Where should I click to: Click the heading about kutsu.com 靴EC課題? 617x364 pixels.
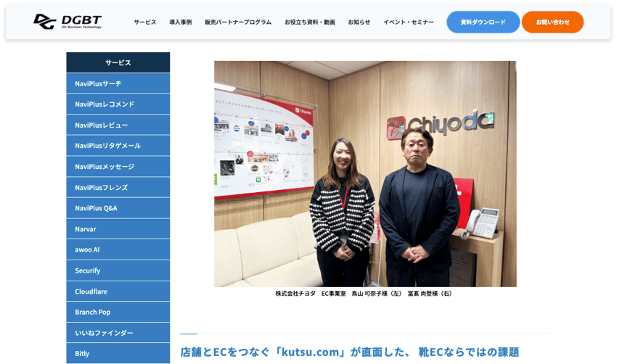(350, 352)
